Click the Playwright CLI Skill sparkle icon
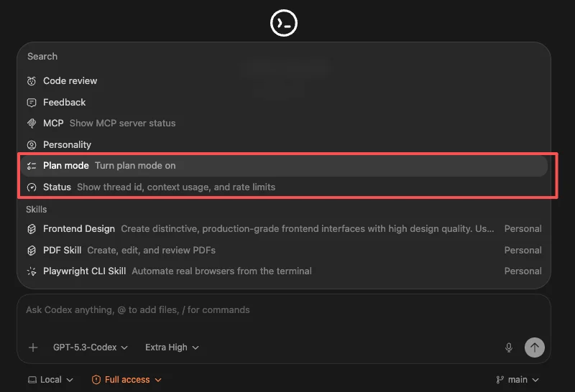This screenshot has height=392, width=575. click(32, 271)
